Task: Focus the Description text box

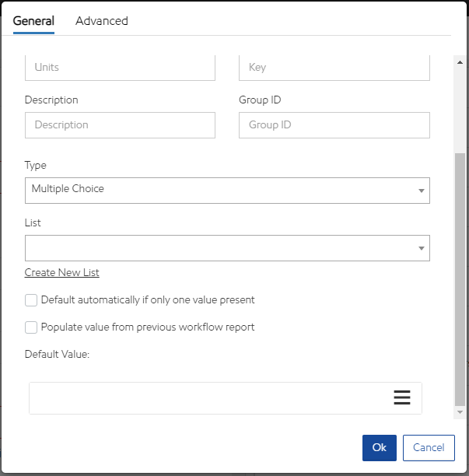Action: (120, 125)
